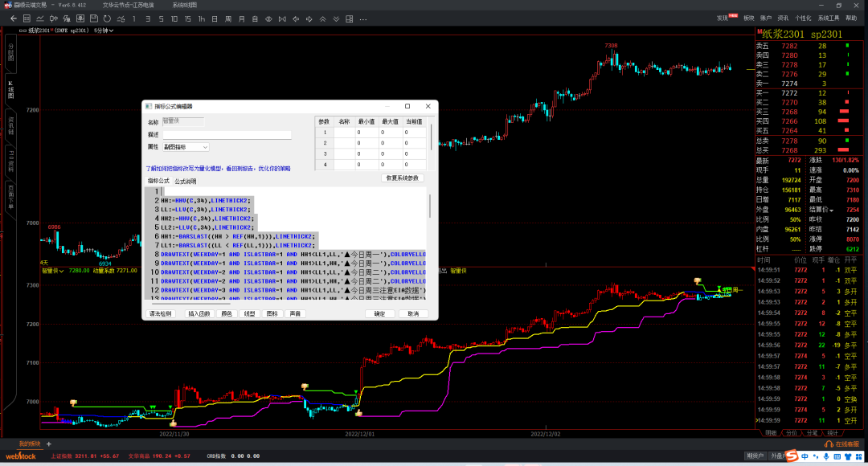This screenshot has width=868, height=466.
Task: Select the 1h period button
Action: coord(202,18)
